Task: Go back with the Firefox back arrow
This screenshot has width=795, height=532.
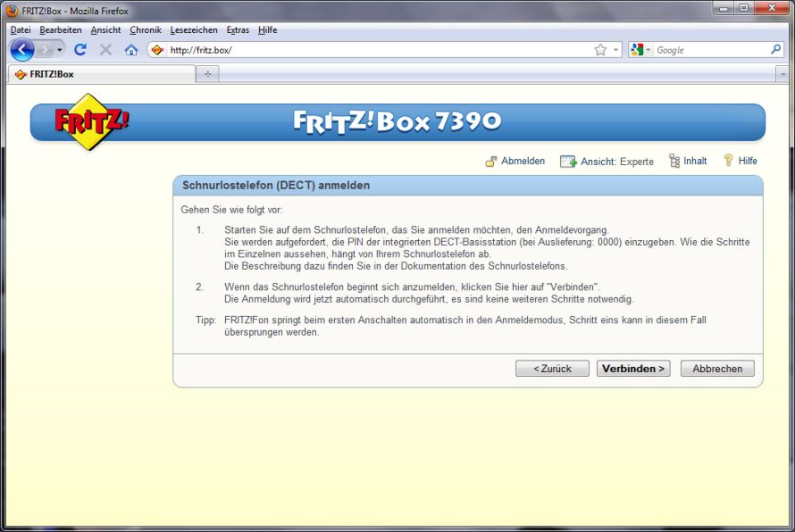Action: coord(21,50)
